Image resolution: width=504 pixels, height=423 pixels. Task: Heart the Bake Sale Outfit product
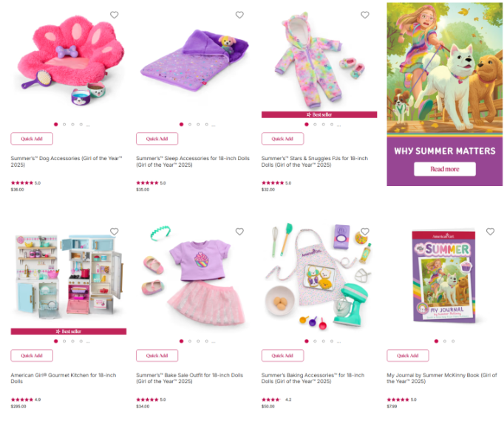[x=239, y=231]
